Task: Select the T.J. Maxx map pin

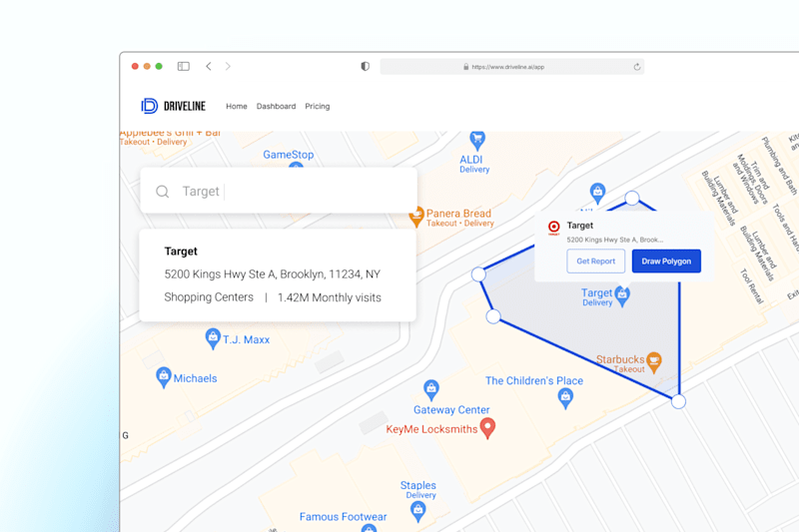Action: [213, 338]
